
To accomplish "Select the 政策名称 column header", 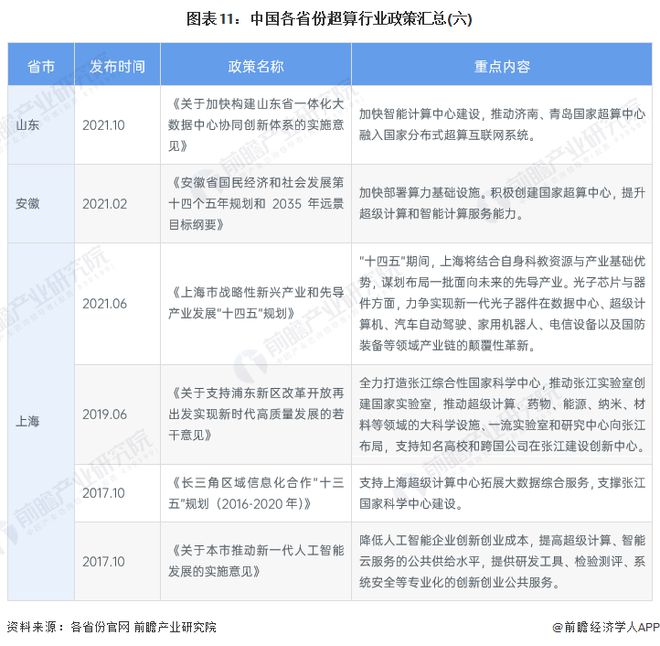I will click(256, 66).
